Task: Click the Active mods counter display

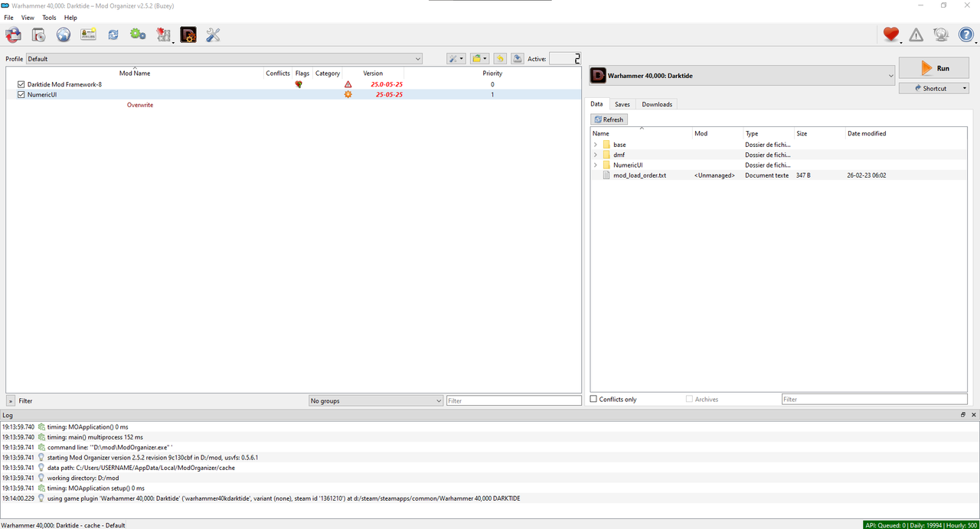Action: coord(564,58)
